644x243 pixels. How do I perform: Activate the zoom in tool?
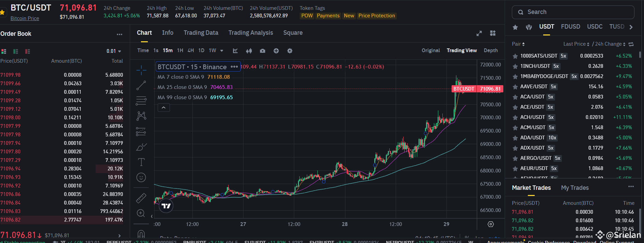[x=141, y=213]
